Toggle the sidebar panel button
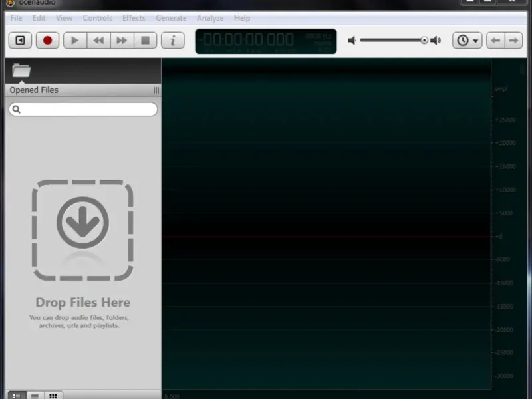This screenshot has width=532, height=399. (20, 41)
